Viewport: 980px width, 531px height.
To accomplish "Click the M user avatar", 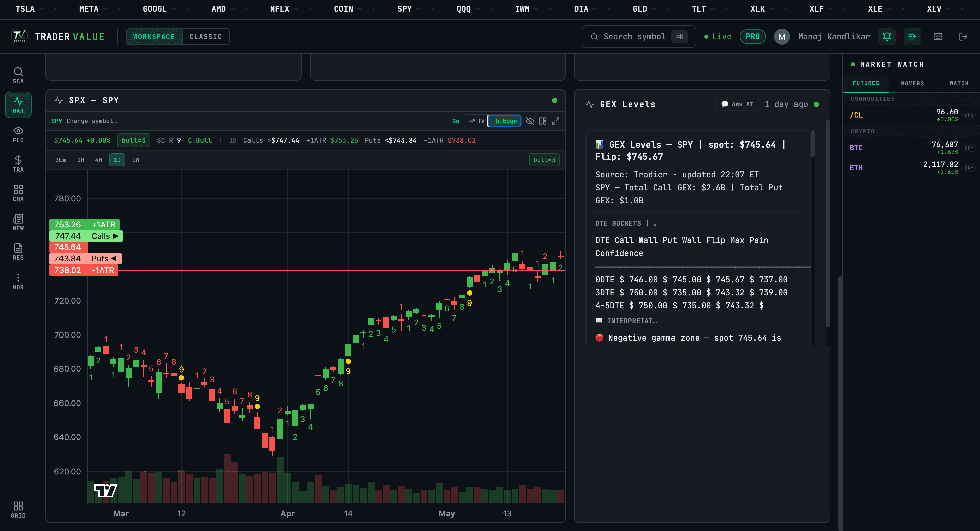I will pos(782,37).
